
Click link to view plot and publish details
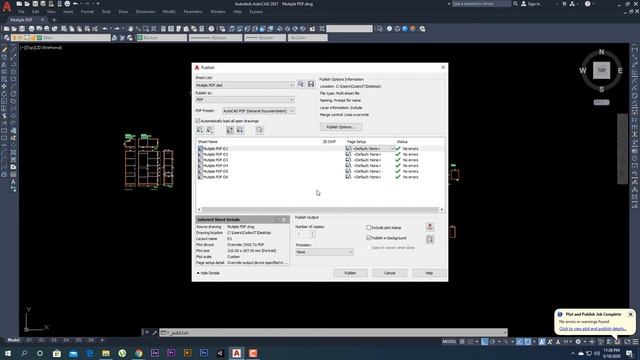pos(593,329)
